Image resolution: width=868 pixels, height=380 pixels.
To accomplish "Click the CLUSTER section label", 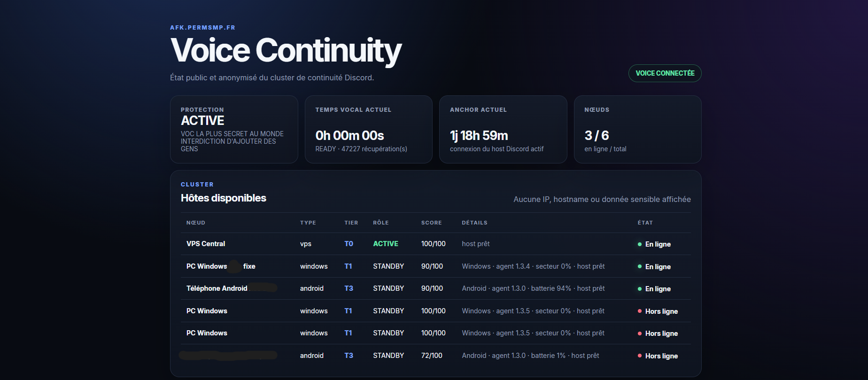I will tap(197, 185).
